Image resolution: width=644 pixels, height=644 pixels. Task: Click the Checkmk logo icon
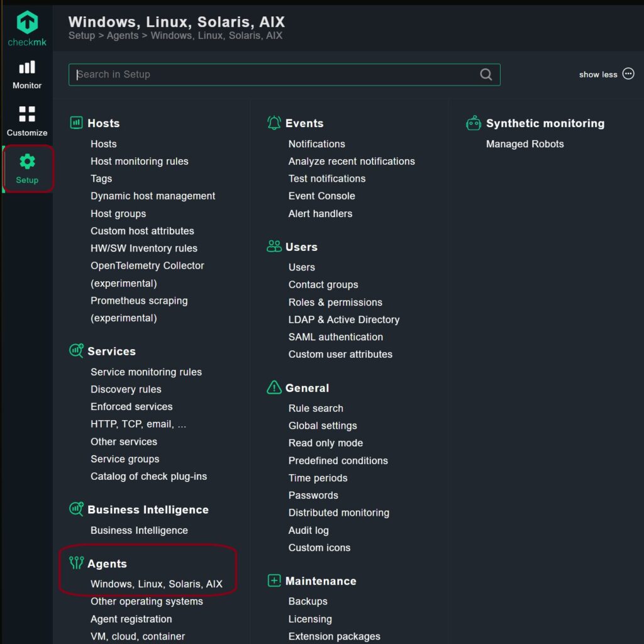pyautogui.click(x=27, y=23)
